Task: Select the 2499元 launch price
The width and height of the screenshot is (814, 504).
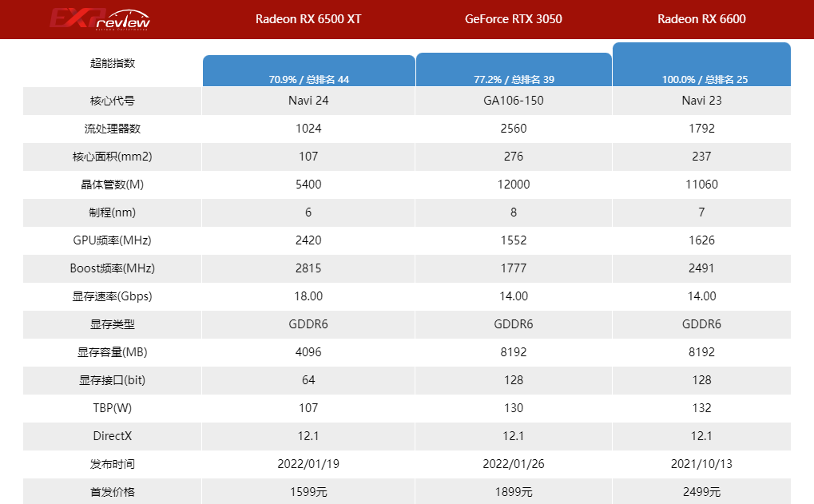Action: pos(701,493)
